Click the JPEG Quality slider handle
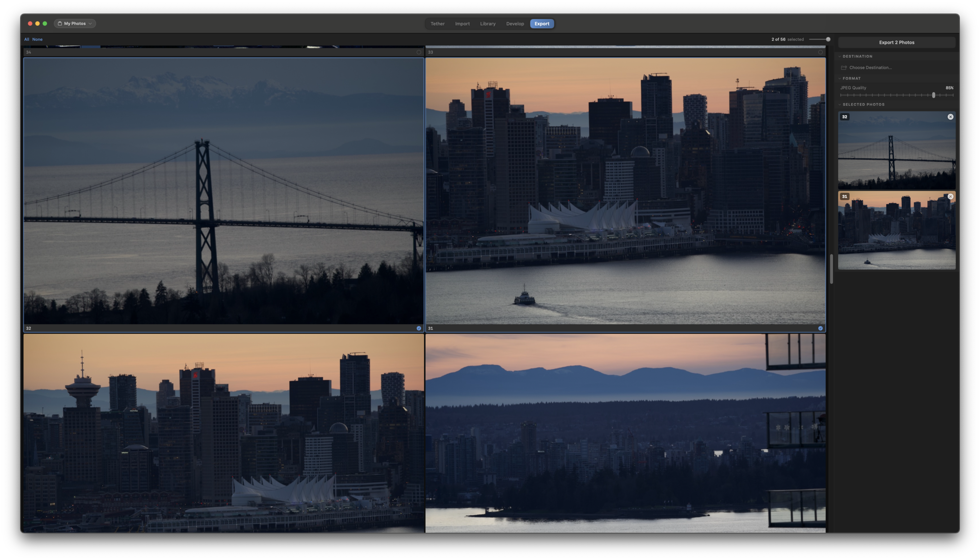The height and width of the screenshot is (560, 980). [934, 95]
